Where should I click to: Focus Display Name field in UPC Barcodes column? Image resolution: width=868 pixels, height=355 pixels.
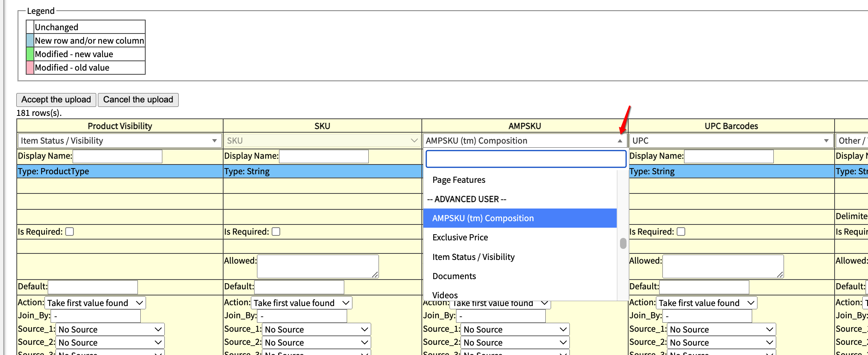coord(729,156)
